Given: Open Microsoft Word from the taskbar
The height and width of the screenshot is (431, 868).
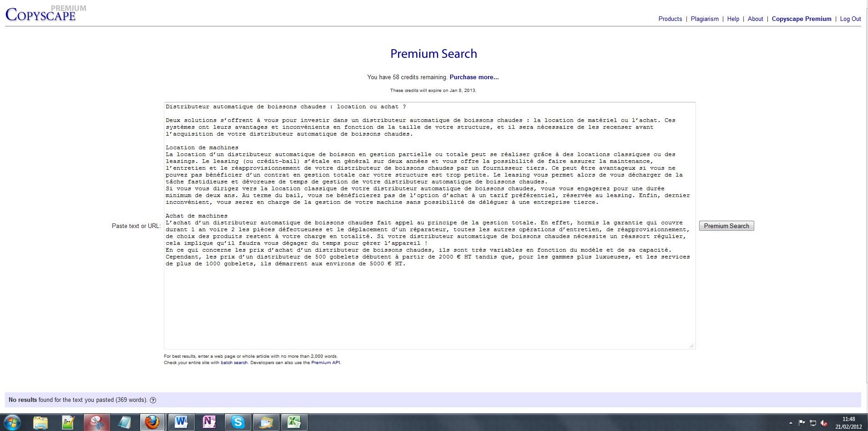Looking at the screenshot, I should pyautogui.click(x=181, y=422).
